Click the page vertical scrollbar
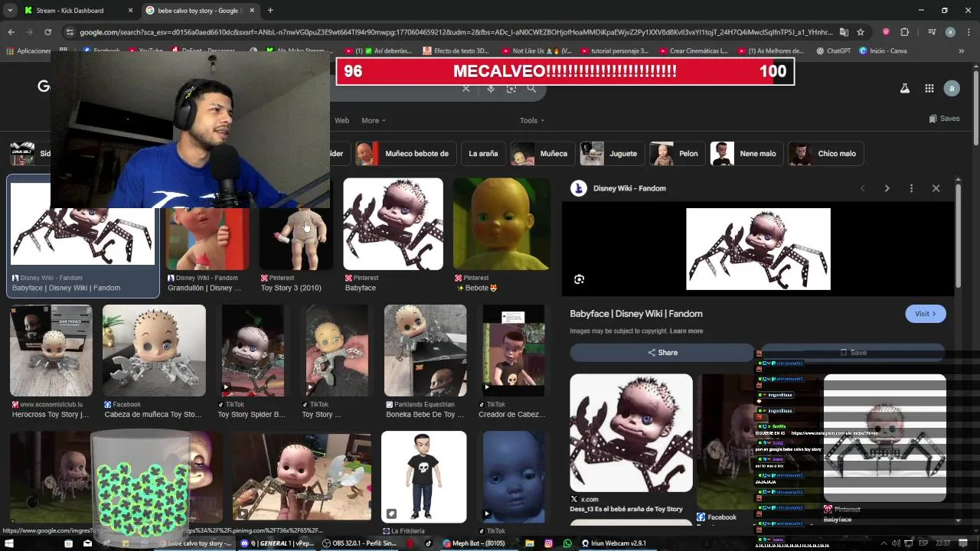 (975, 107)
